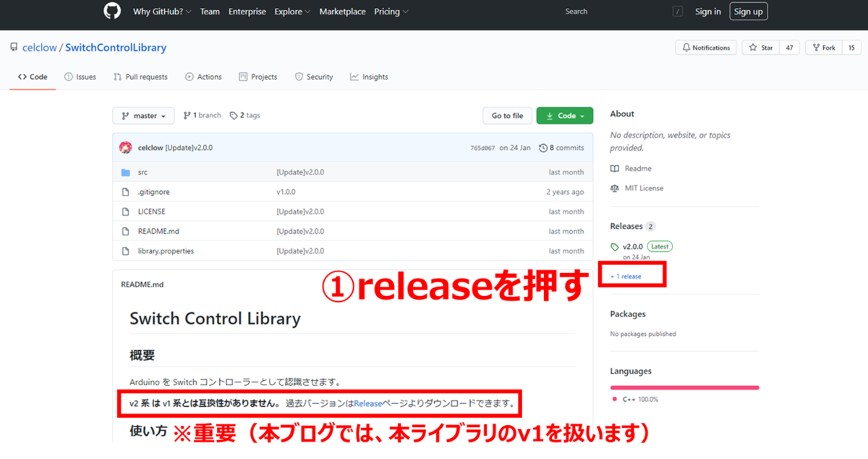View the 15 forks count

(851, 48)
